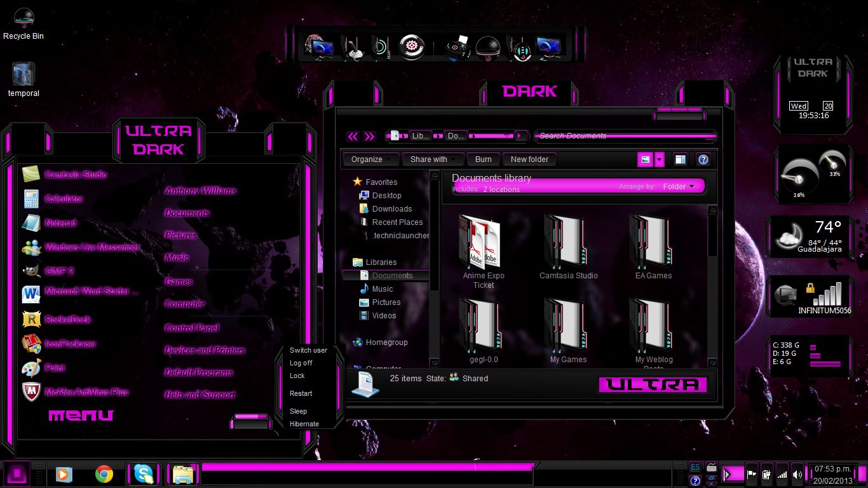Click the file explorer taskbar icon
The image size is (868, 488).
pos(182,475)
